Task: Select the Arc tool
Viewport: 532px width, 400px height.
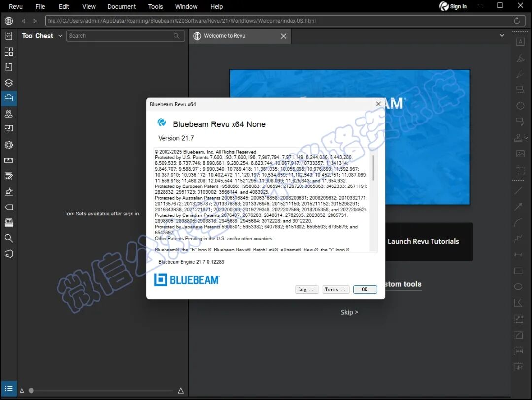Action: pos(518,223)
